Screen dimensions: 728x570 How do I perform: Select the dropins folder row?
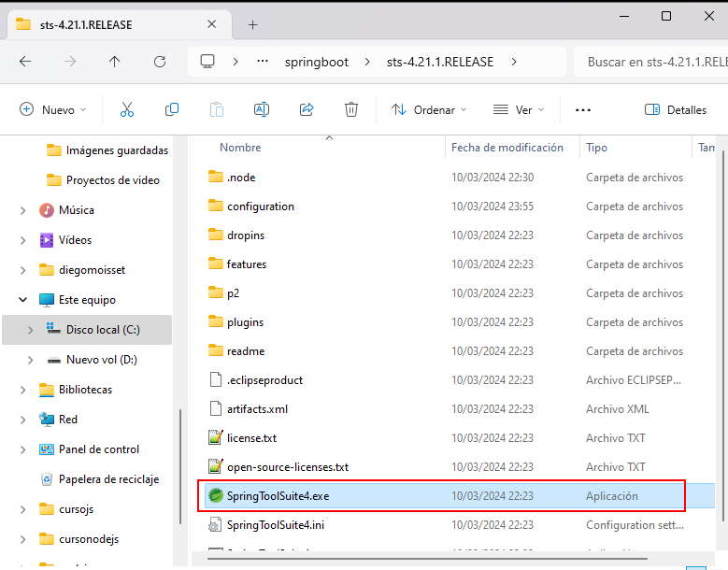click(x=460, y=235)
